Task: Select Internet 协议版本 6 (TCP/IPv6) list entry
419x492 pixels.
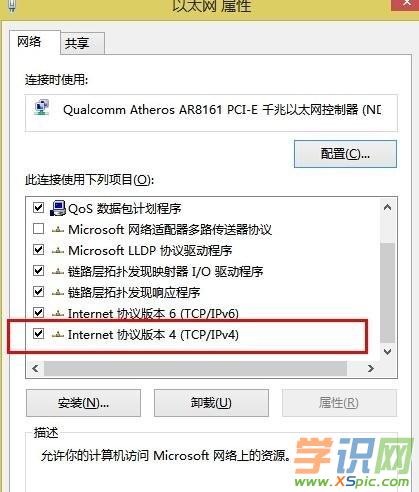Action: 153,313
